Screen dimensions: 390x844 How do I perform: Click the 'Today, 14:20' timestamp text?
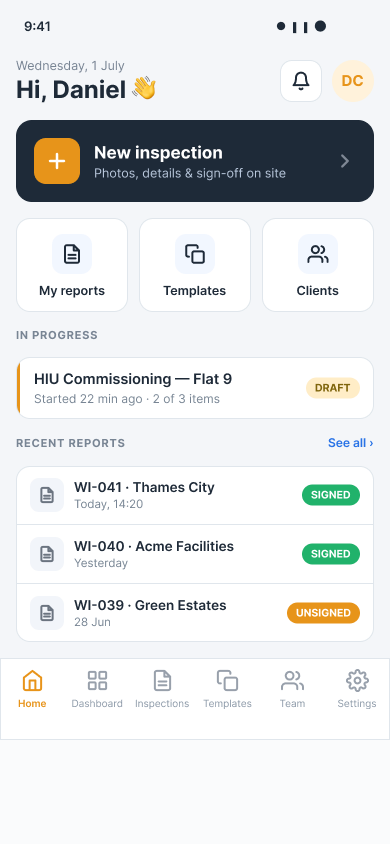[109, 504]
